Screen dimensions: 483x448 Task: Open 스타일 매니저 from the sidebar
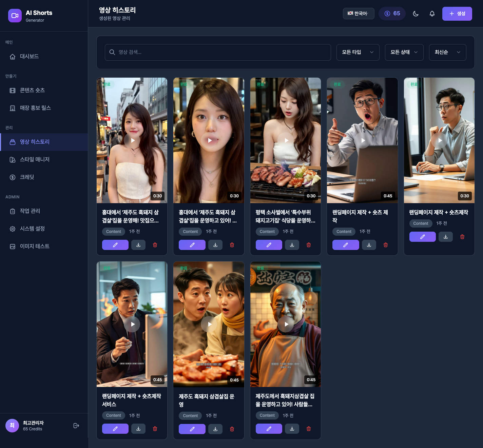35,159
